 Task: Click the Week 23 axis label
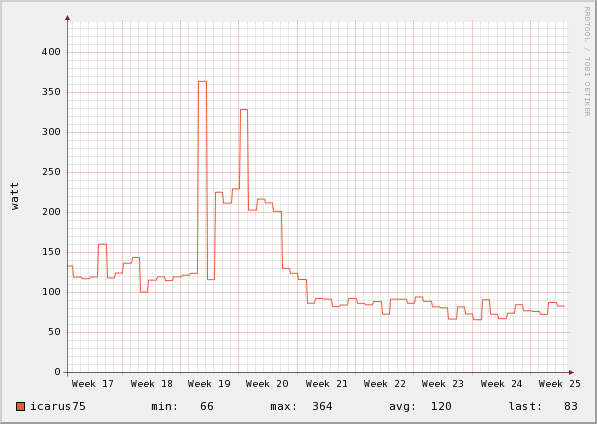coord(443,384)
